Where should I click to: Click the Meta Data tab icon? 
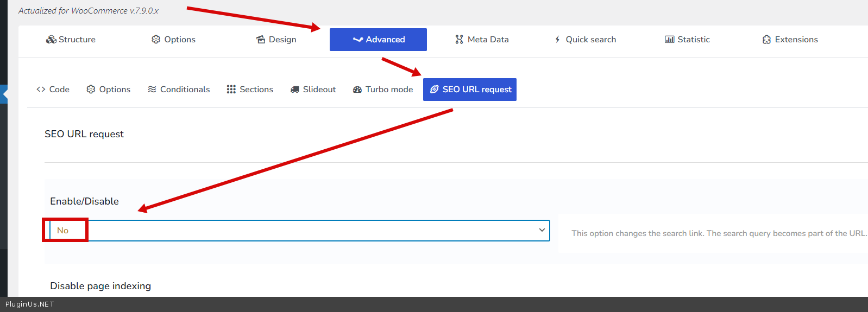(459, 40)
